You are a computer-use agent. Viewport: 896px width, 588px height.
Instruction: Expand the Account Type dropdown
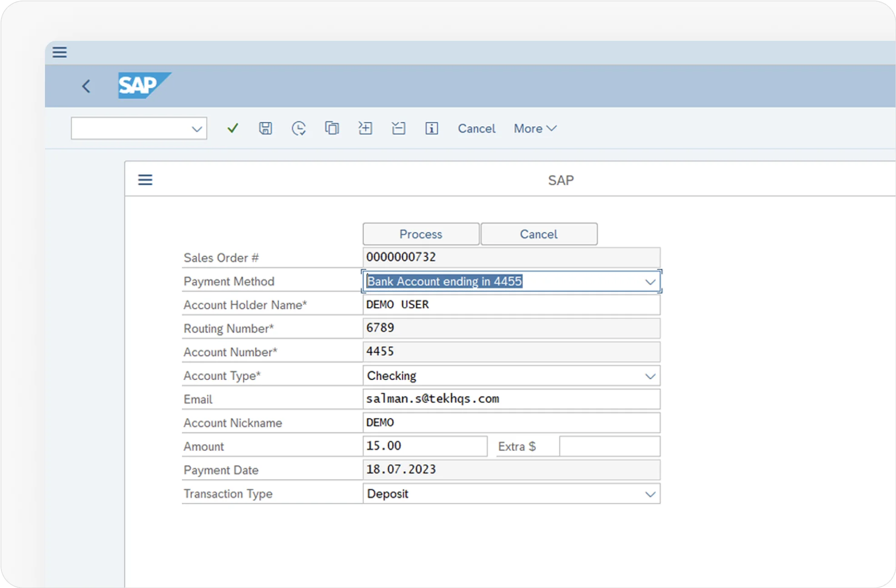pyautogui.click(x=650, y=376)
